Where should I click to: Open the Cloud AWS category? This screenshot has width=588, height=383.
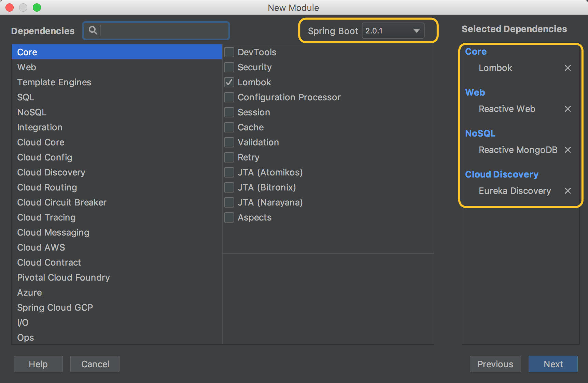(117, 247)
